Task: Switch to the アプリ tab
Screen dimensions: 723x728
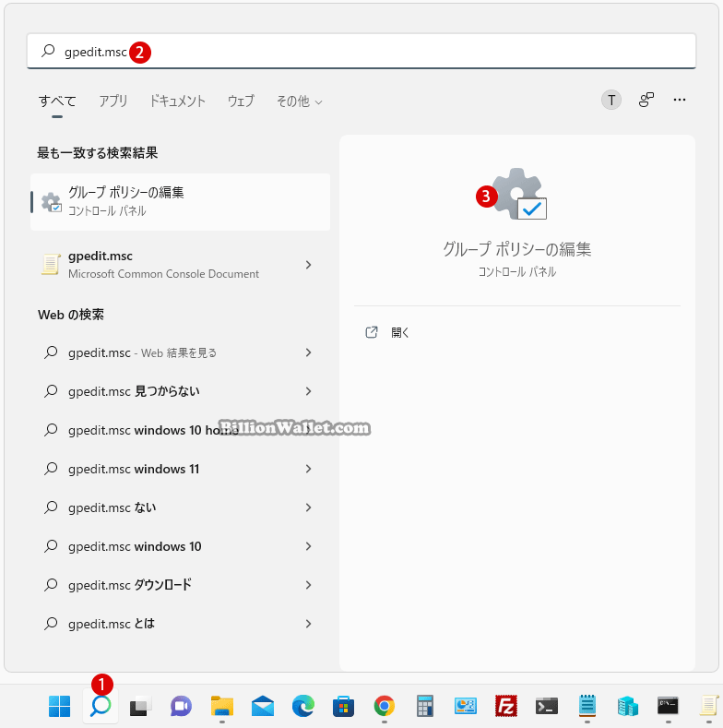Action: 113,101
